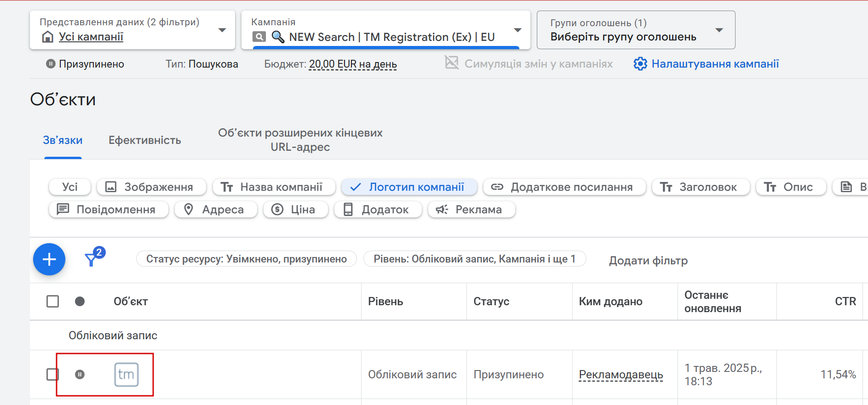Click the campaign settings gear icon
The width and height of the screenshot is (868, 405).
point(640,64)
